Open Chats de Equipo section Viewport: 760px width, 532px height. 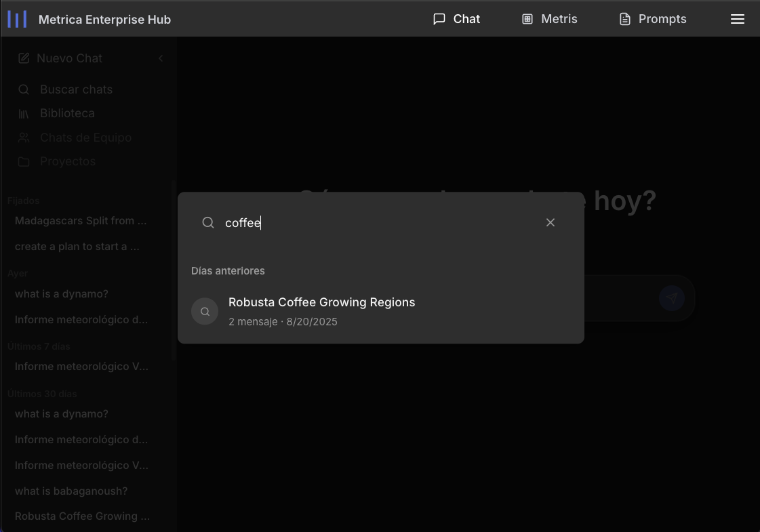coord(85,138)
